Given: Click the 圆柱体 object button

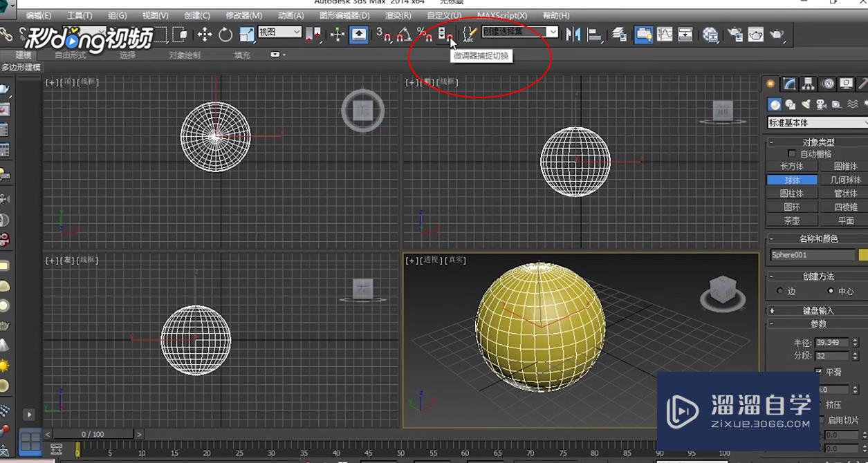Looking at the screenshot, I should point(791,193).
